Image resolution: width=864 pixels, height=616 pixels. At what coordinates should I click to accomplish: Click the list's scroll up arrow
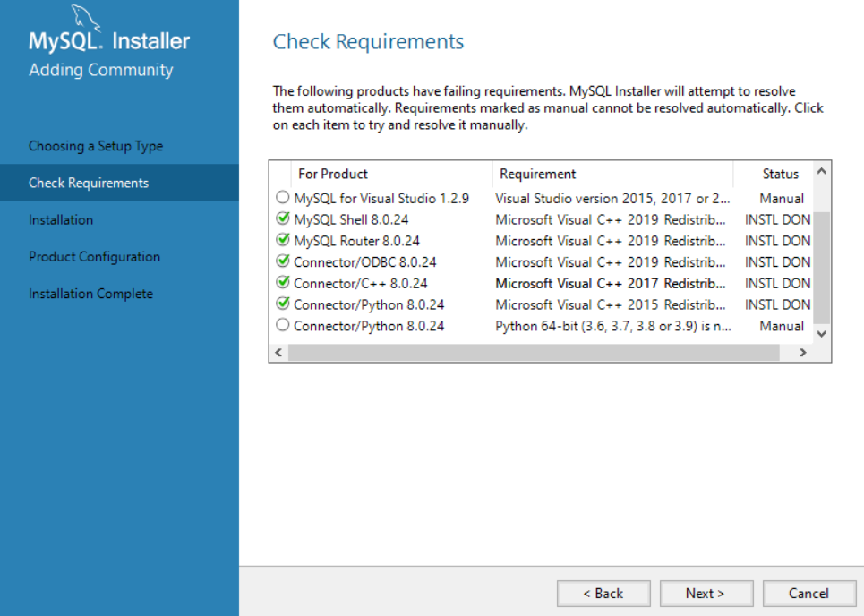coord(821,171)
